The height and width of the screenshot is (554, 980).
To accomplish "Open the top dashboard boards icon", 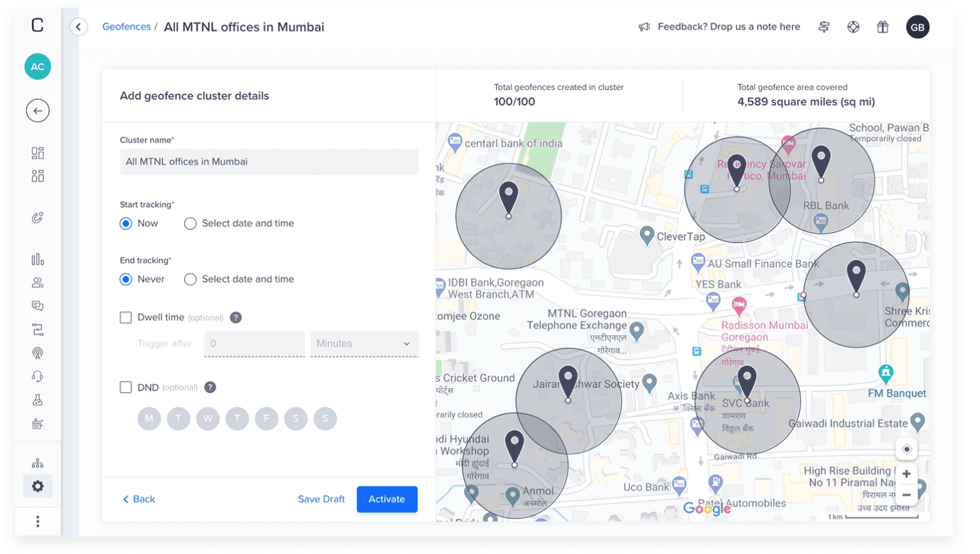I will (37, 153).
